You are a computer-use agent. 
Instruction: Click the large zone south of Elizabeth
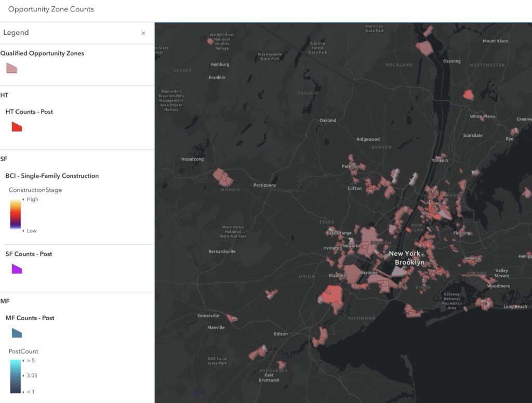click(x=332, y=295)
